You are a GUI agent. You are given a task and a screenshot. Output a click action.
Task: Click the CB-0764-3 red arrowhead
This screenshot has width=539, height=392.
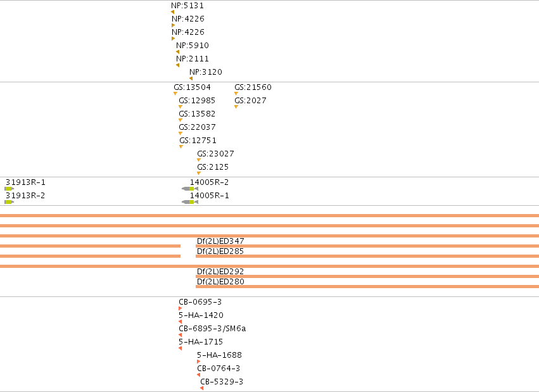pos(198,375)
